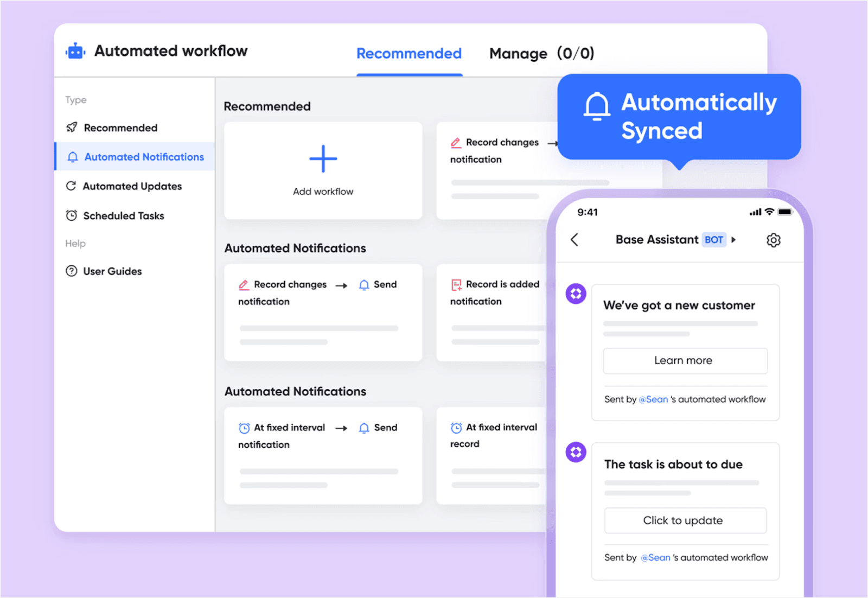
Task: Open the Manage (0/0) tab
Action: click(541, 53)
